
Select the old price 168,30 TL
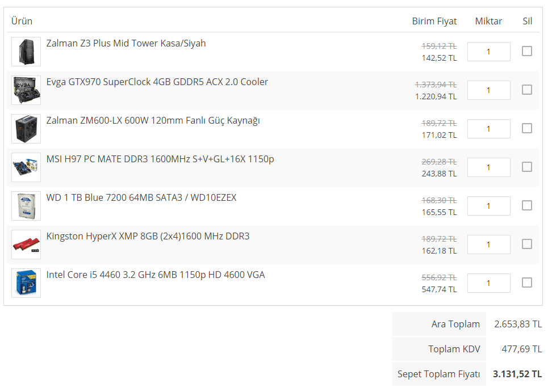point(440,200)
